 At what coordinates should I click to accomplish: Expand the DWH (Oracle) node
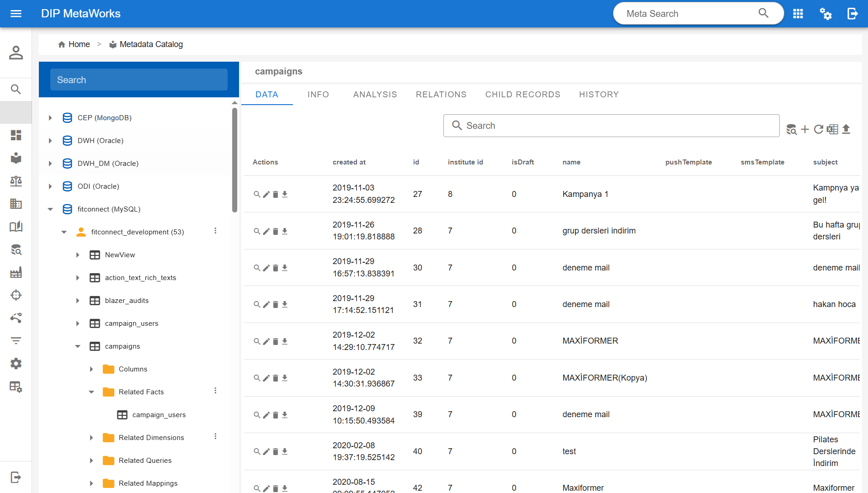(x=50, y=141)
